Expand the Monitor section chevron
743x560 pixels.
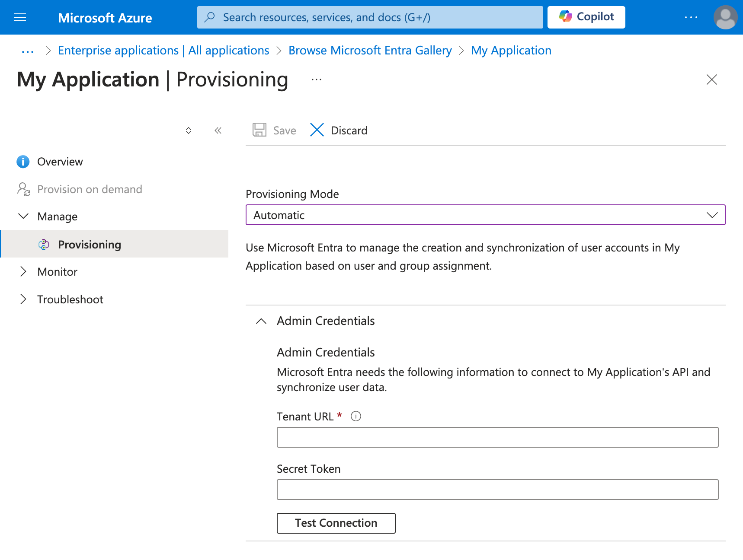23,271
